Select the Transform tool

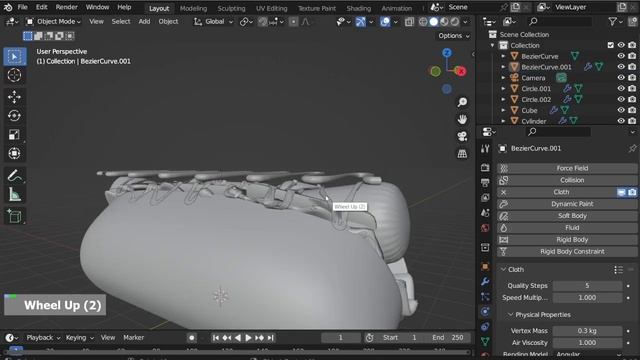[15, 153]
